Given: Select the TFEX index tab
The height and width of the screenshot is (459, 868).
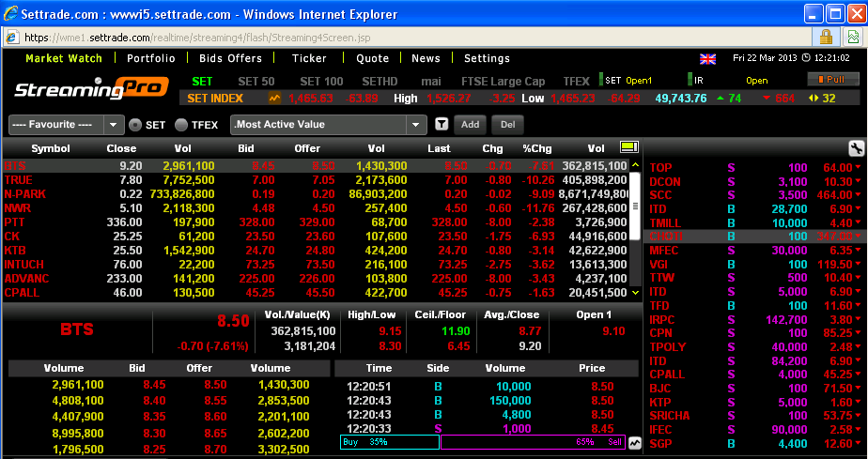Looking at the screenshot, I should pyautogui.click(x=576, y=82).
